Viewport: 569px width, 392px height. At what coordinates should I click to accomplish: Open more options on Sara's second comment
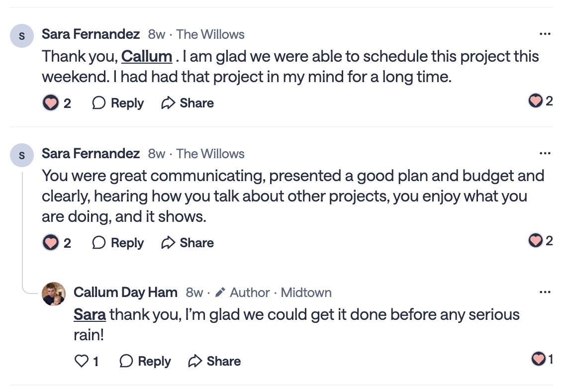[545, 154]
